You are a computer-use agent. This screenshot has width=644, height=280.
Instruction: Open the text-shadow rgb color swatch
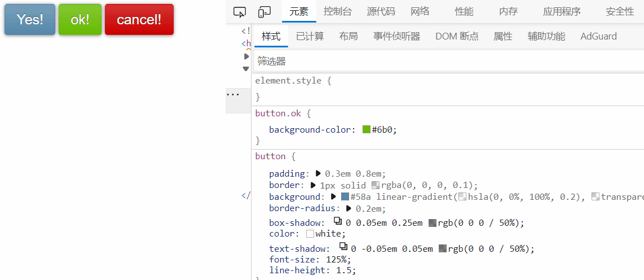(x=442, y=248)
